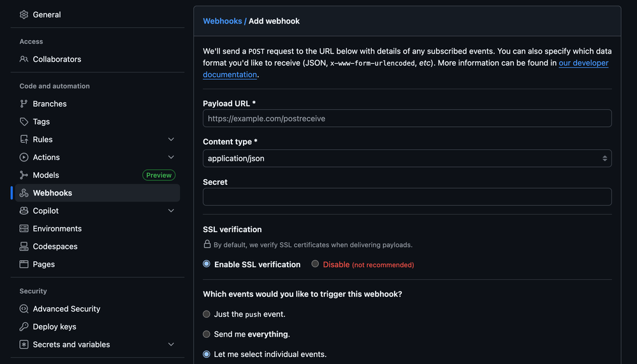
Task: Click the Collaborators people icon
Action: click(24, 59)
